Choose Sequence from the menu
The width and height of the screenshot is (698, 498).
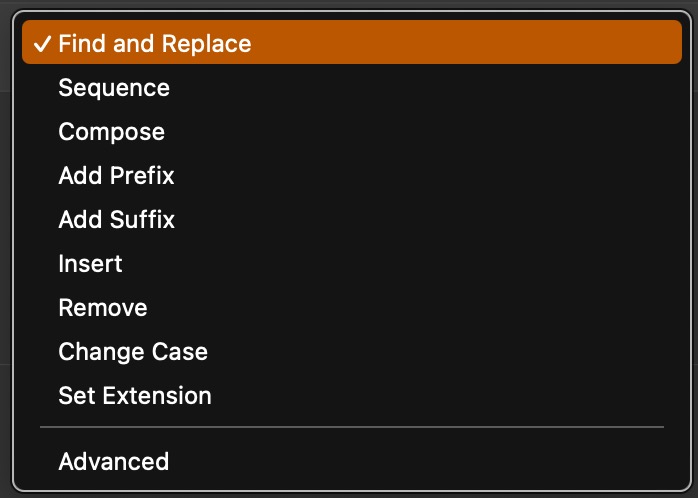114,88
